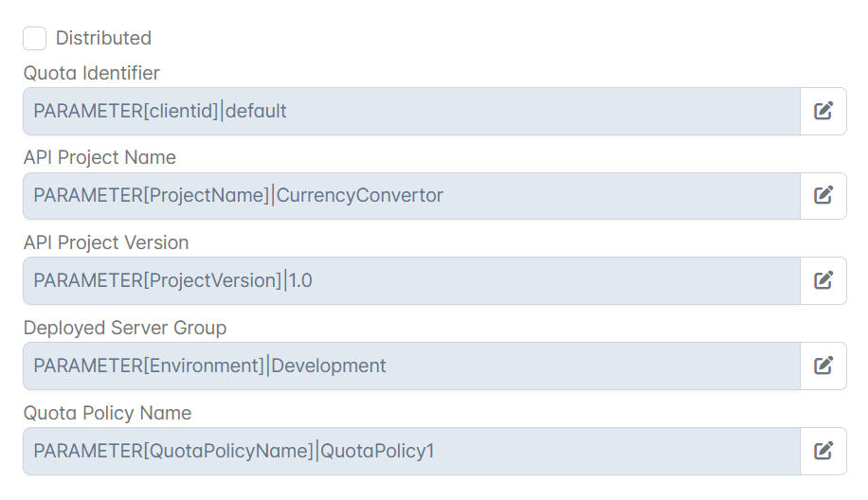
Task: Click edit icon beside Deployed Server Group
Action: point(823,366)
